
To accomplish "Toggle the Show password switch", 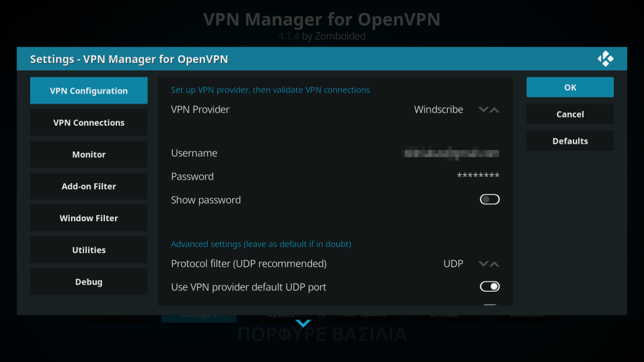I will (489, 200).
